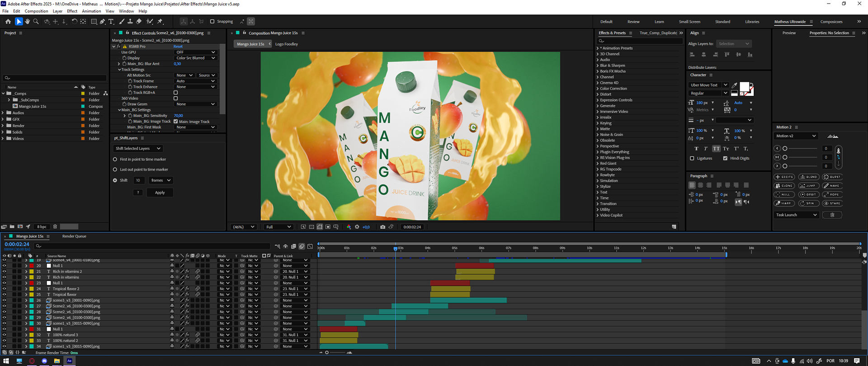Uncheck the Hindi Digits option

click(726, 158)
